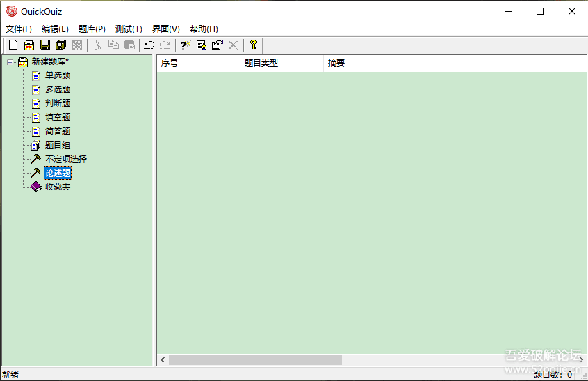Viewport: 588px width, 381px height.
Task: Click the Redo arrow icon
Action: [x=165, y=45]
